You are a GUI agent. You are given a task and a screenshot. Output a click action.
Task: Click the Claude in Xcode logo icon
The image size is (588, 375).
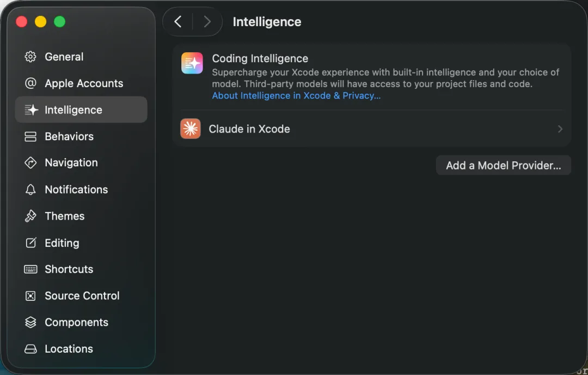[x=191, y=129]
